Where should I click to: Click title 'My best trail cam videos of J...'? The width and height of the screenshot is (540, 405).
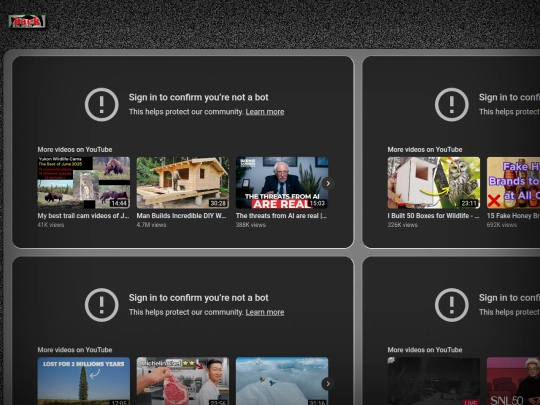83,216
